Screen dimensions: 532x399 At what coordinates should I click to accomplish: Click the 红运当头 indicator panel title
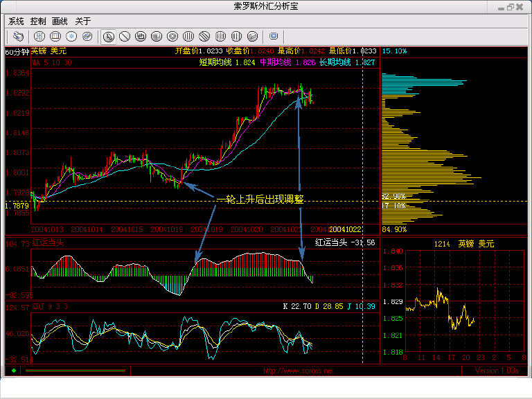tap(48, 242)
